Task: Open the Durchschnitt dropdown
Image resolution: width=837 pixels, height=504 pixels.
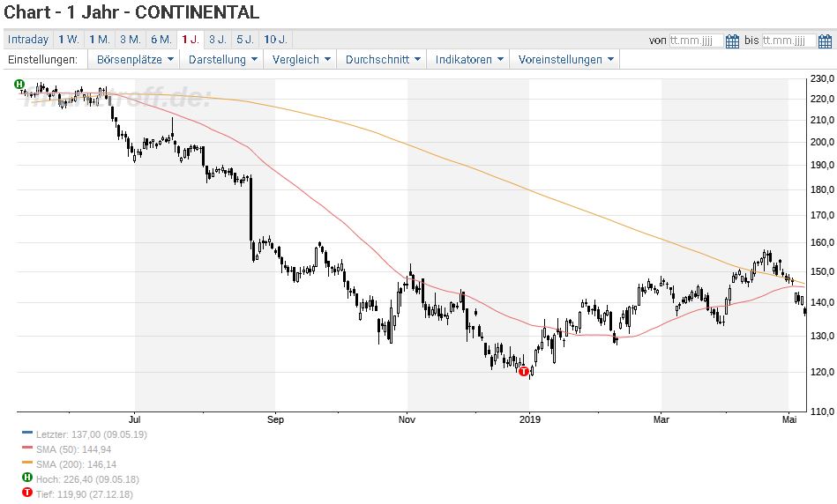Action: [x=382, y=60]
